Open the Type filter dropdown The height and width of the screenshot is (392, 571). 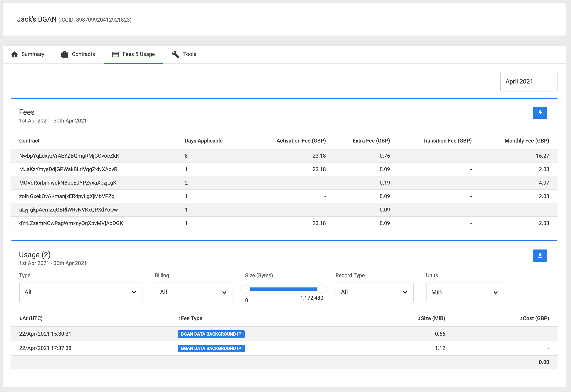(81, 292)
